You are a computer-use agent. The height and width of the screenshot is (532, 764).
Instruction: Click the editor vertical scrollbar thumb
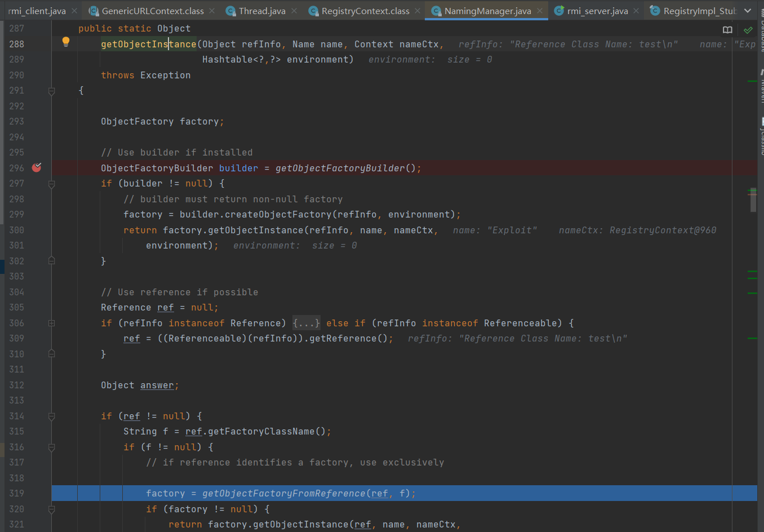(753, 200)
